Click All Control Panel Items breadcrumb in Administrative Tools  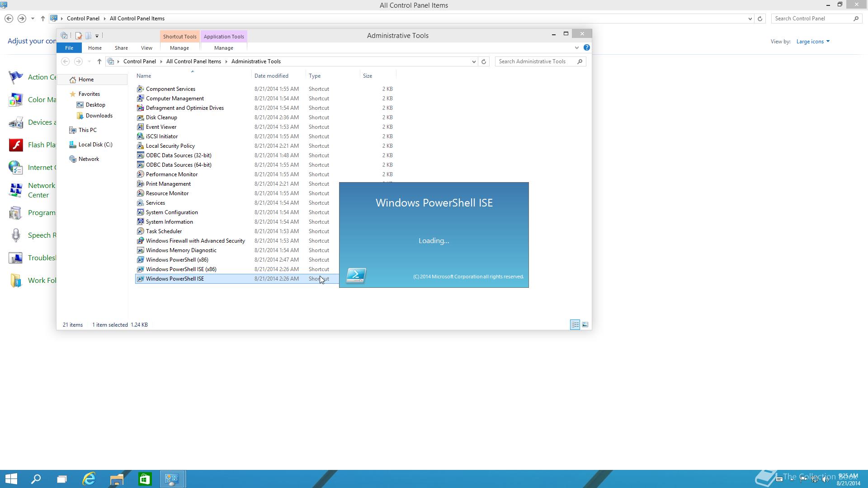click(x=193, y=61)
